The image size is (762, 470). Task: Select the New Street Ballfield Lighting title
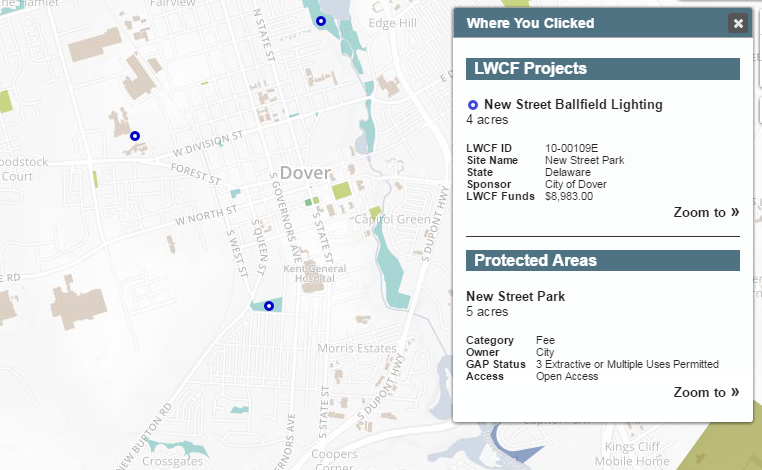coord(573,104)
